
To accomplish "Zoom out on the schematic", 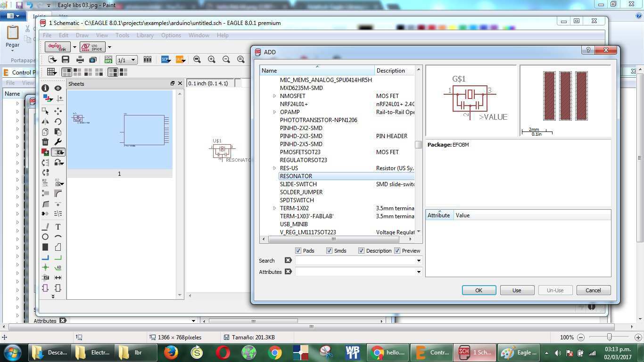I will pyautogui.click(x=226, y=59).
